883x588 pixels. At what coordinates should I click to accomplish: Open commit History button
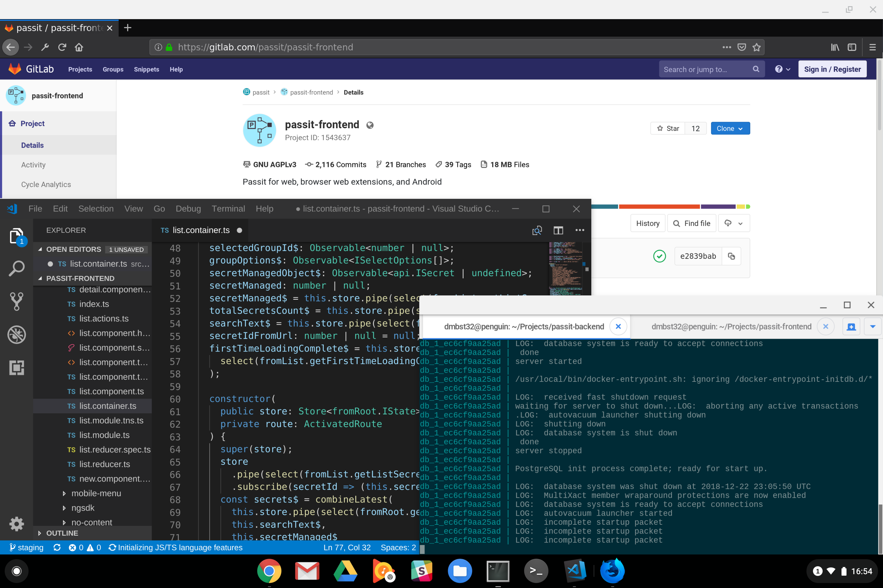648,223
